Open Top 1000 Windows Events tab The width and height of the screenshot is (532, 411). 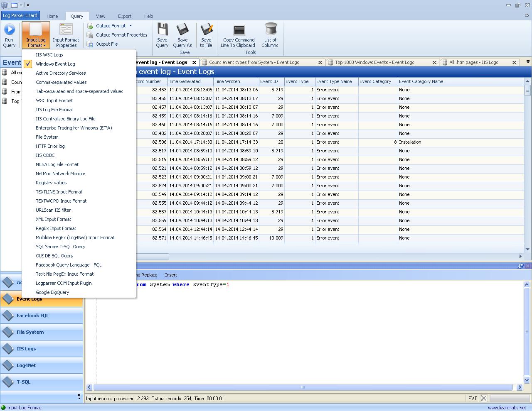pyautogui.click(x=374, y=62)
